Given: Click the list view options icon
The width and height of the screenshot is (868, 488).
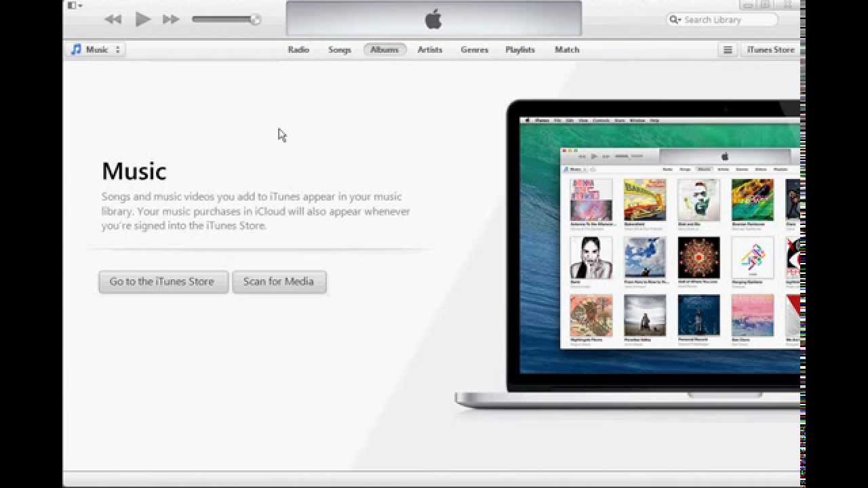Looking at the screenshot, I should [x=728, y=49].
